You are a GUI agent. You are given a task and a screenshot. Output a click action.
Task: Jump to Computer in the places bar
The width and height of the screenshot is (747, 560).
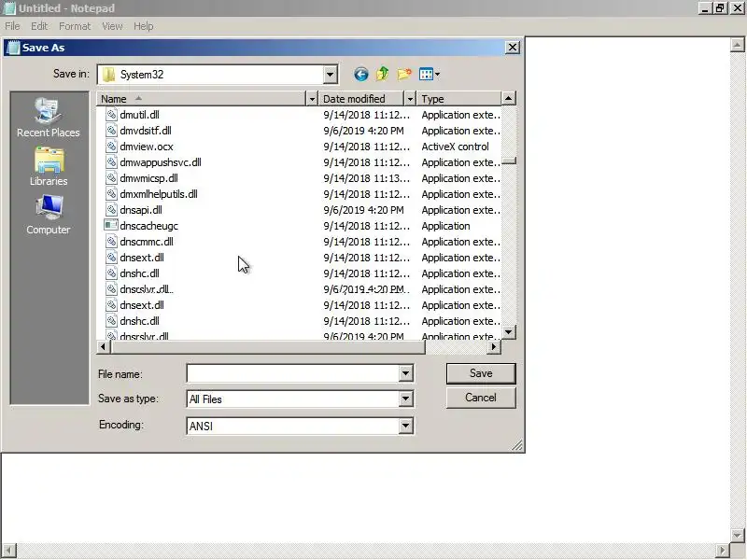click(49, 215)
